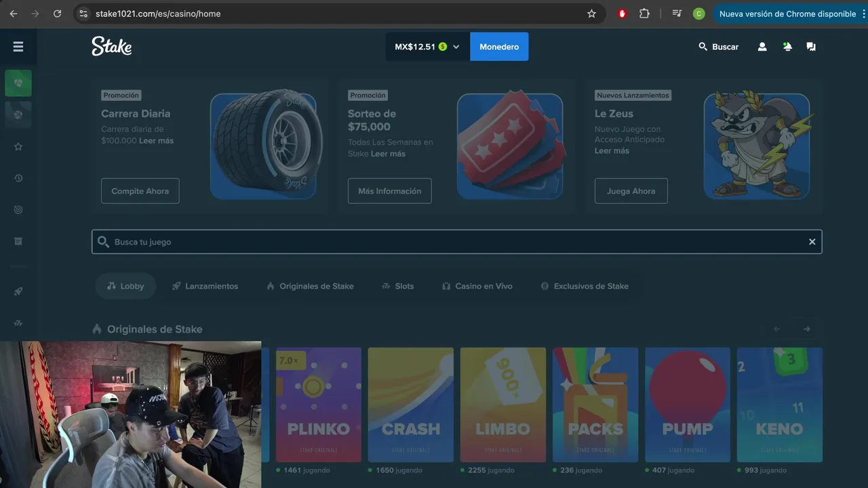Click the Más Información button

tap(390, 191)
